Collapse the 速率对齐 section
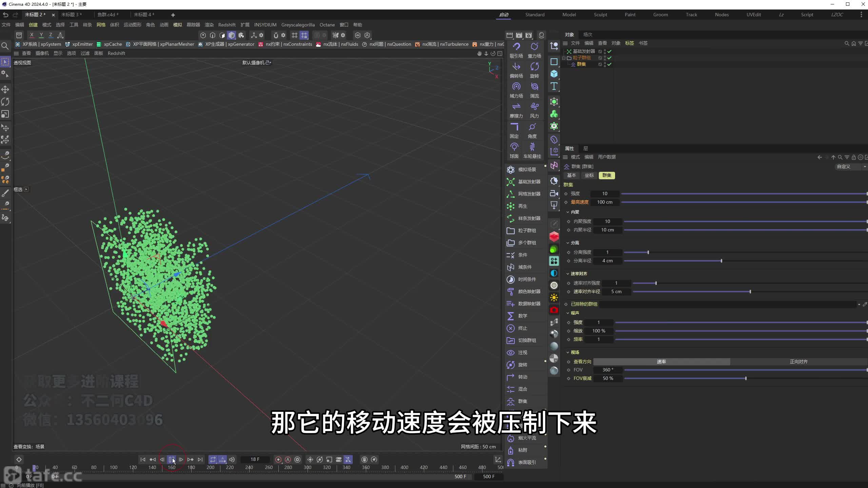Viewport: 868px width, 488px height. (x=568, y=274)
